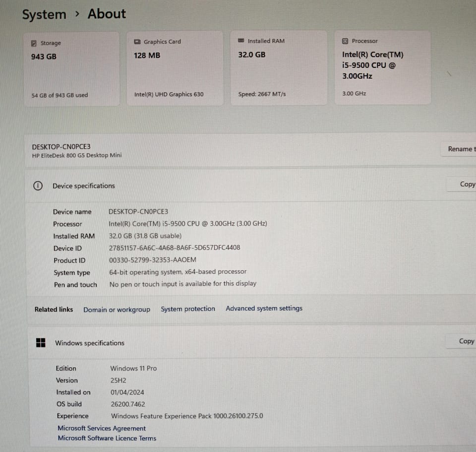Click the Edition value Windows 11 Pro
The height and width of the screenshot is (452, 476).
coord(133,368)
